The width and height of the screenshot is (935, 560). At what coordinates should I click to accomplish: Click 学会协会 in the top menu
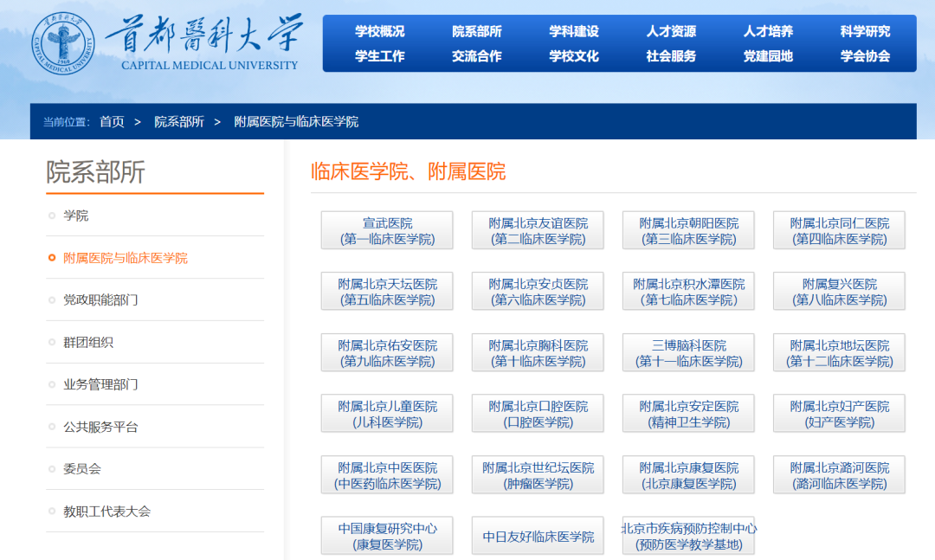[x=865, y=56]
